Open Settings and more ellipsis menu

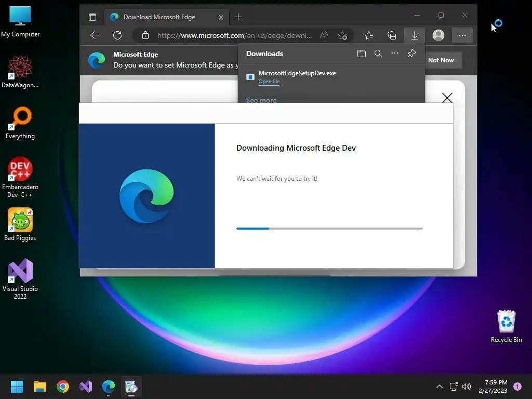(462, 35)
